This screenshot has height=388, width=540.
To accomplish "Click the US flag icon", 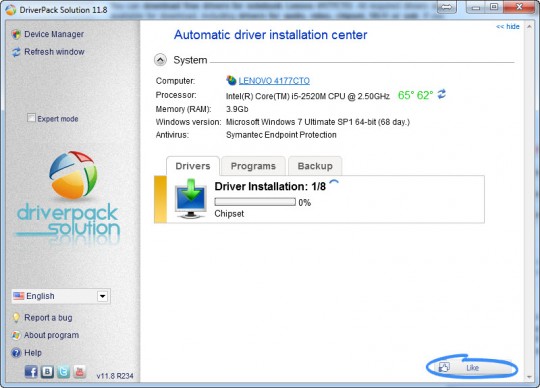I will point(19,296).
